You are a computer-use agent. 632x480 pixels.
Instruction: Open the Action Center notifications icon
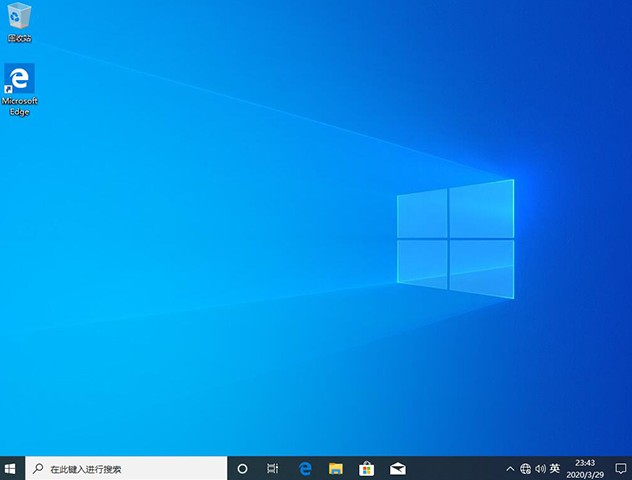(620, 469)
